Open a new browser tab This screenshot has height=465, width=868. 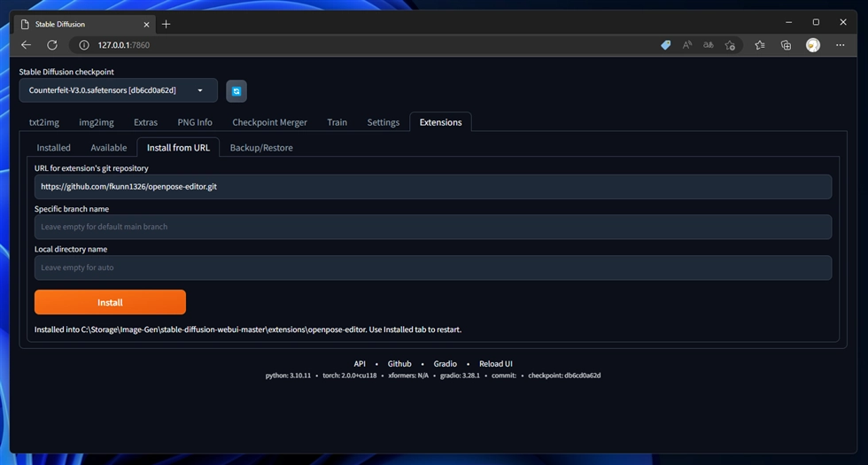click(x=167, y=25)
